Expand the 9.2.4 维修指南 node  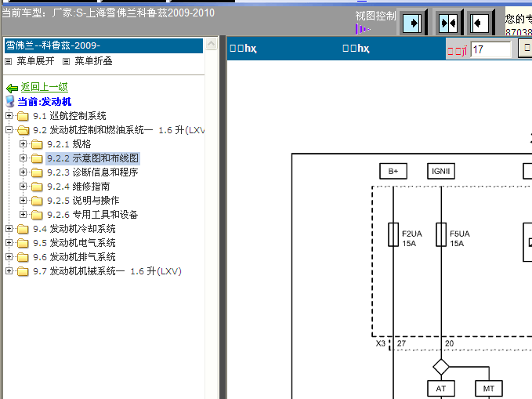(x=23, y=187)
